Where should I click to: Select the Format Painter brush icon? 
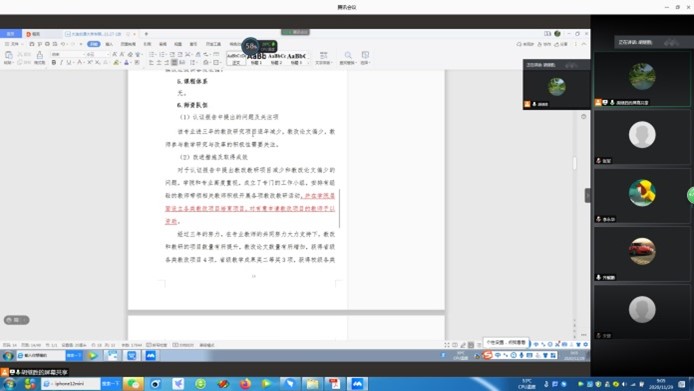40,55
